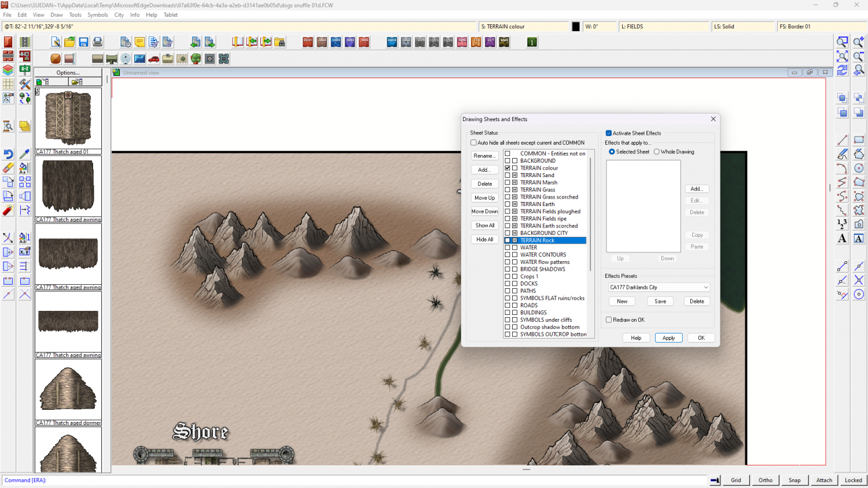The height and width of the screenshot is (488, 868).
Task: Click the Zoom Window magnifier icon
Action: coord(843,42)
